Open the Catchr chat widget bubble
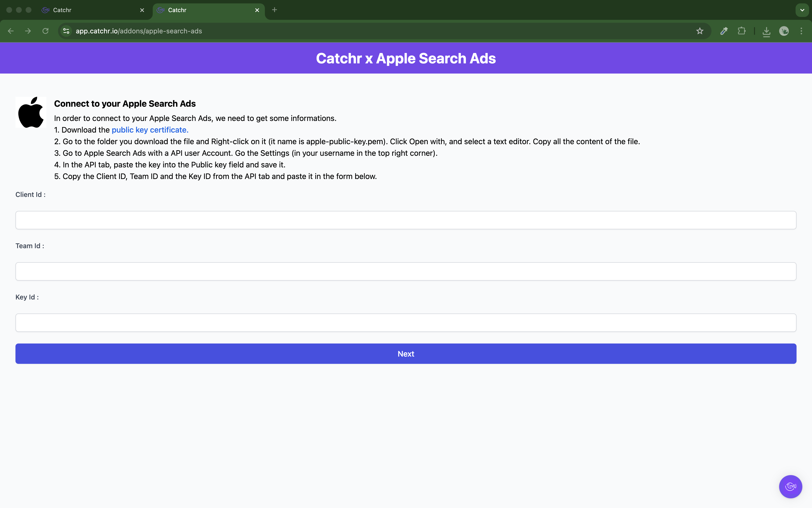 click(x=790, y=486)
